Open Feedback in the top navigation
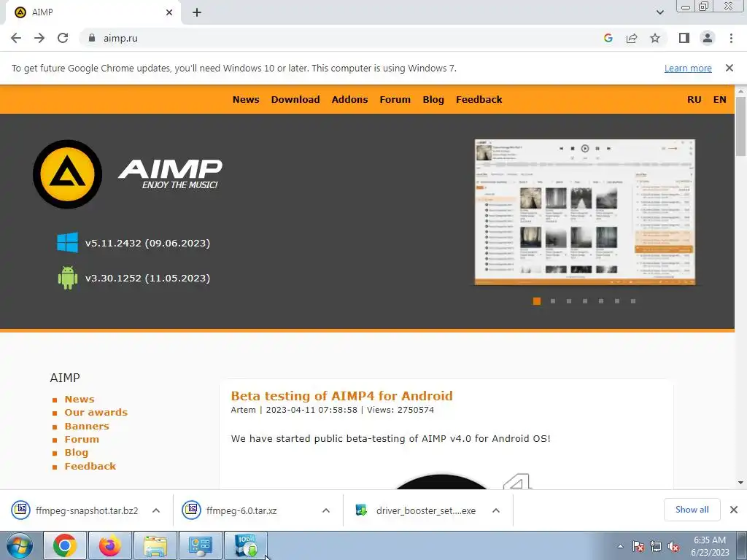747x560 pixels. (479, 99)
